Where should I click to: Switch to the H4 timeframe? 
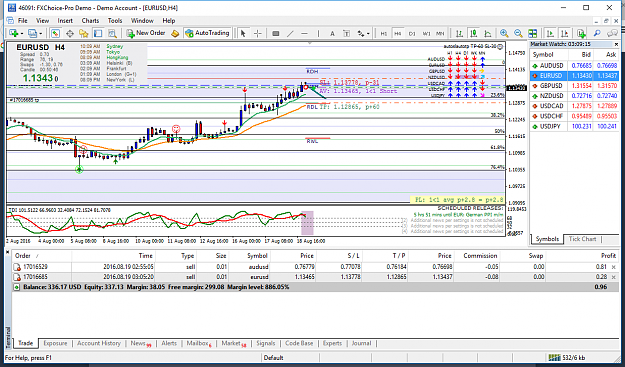(x=398, y=33)
